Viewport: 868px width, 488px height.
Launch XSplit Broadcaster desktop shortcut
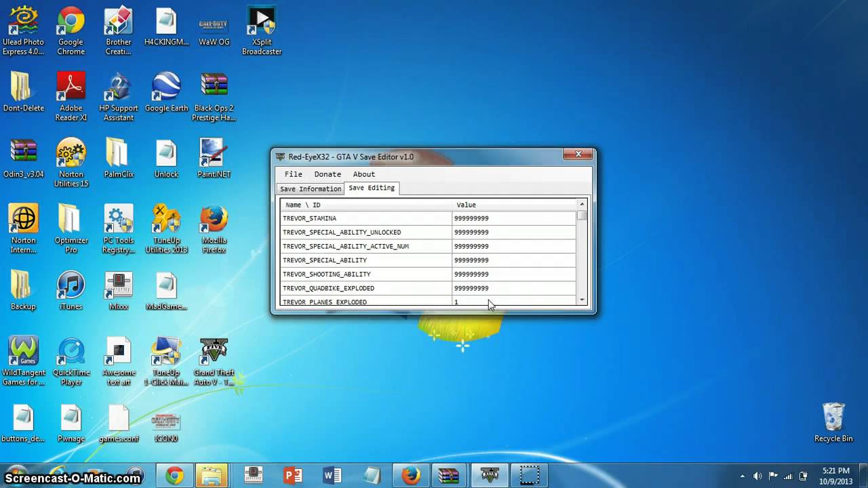pos(262,30)
